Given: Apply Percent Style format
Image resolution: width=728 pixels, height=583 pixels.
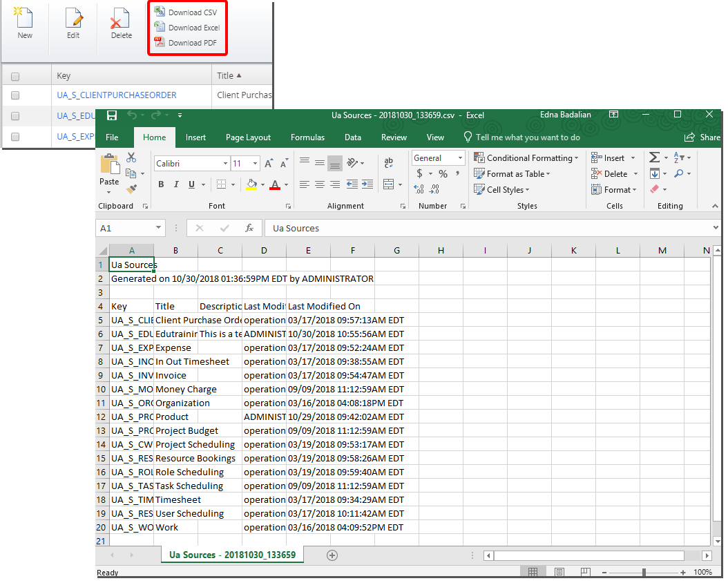Looking at the screenshot, I should (443, 173).
